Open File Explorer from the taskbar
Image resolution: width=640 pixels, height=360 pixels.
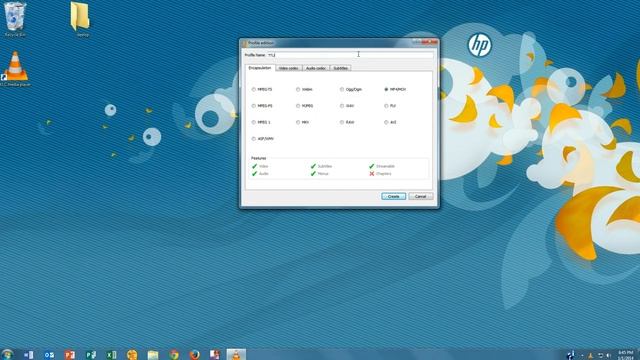pos(153,355)
